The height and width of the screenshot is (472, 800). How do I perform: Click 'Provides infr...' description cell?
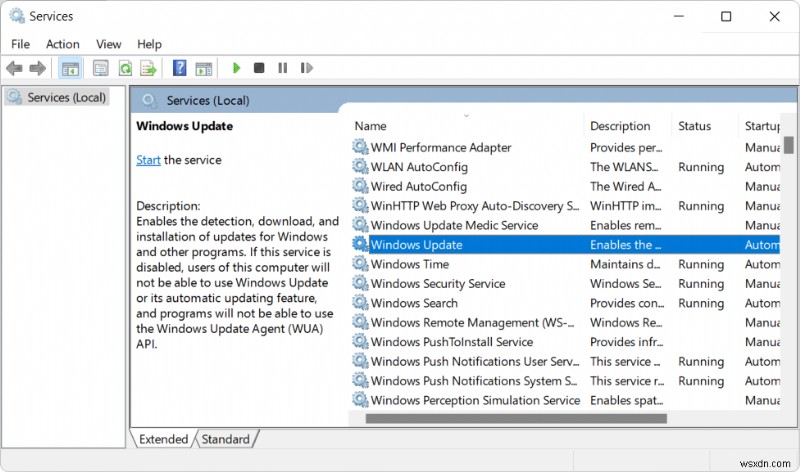[627, 342]
